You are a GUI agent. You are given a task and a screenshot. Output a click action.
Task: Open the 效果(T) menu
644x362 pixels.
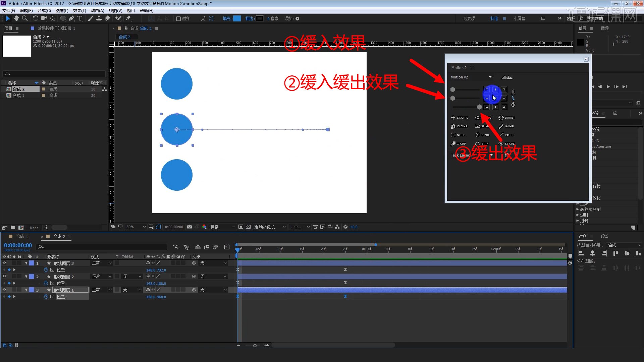coord(79,10)
